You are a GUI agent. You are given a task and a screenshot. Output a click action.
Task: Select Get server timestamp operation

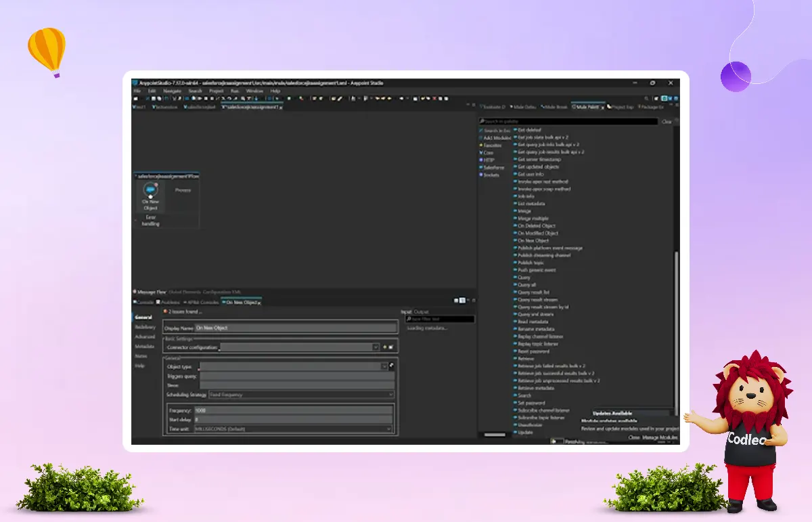point(537,159)
